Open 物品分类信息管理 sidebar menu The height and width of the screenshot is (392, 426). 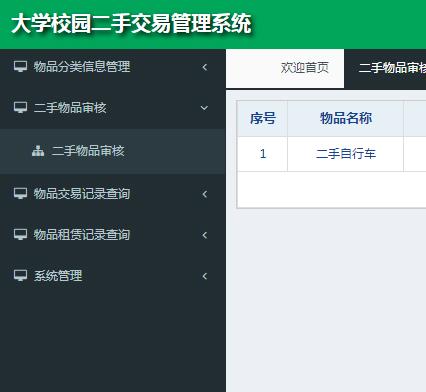pos(113,67)
